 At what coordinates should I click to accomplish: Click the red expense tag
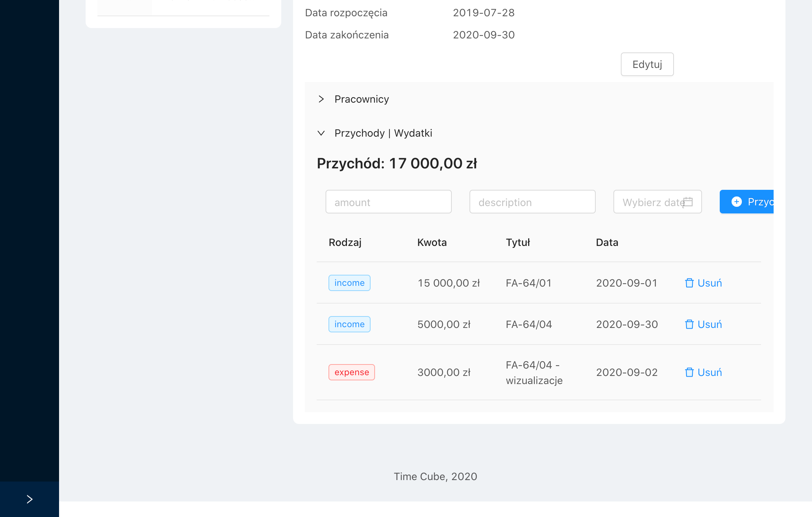(x=351, y=372)
